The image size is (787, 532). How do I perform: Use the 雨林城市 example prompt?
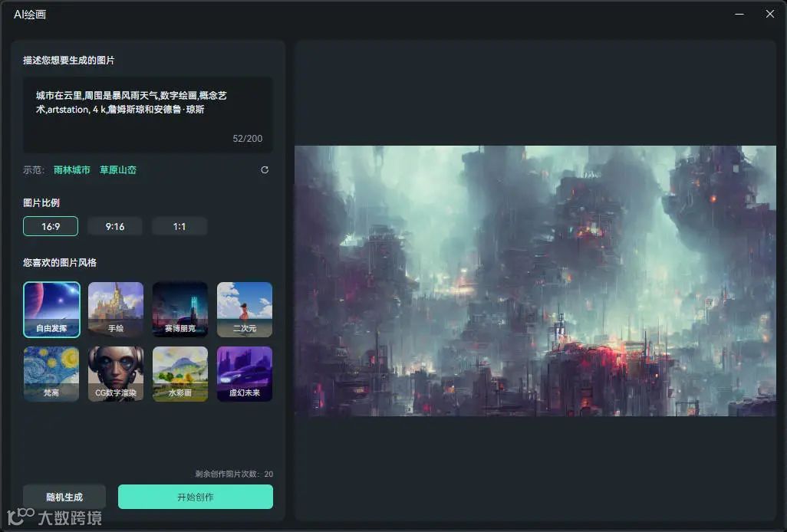pos(72,170)
